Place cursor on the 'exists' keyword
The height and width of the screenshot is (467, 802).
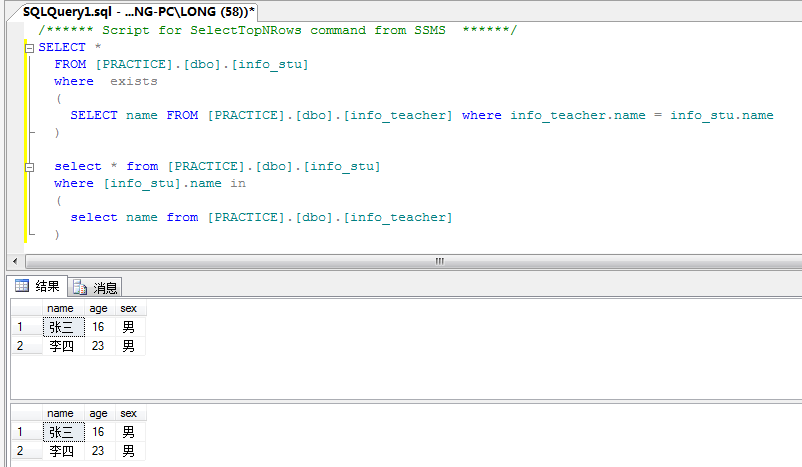pyautogui.click(x=134, y=81)
